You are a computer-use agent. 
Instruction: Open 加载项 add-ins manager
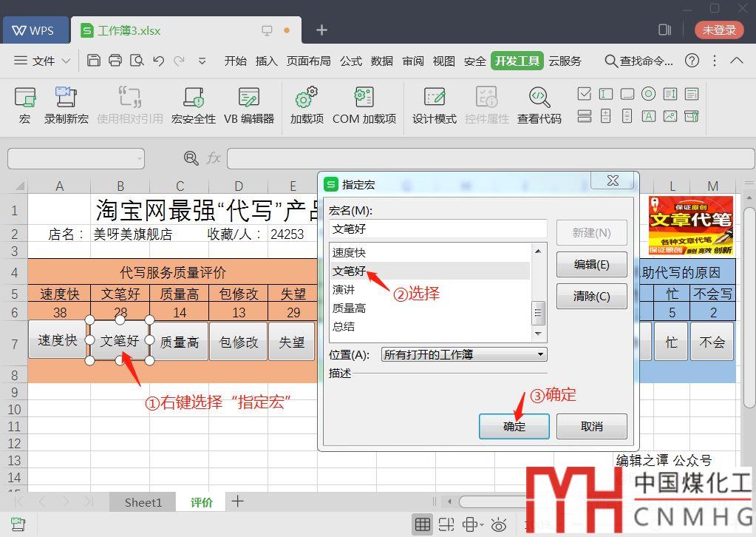[x=307, y=105]
